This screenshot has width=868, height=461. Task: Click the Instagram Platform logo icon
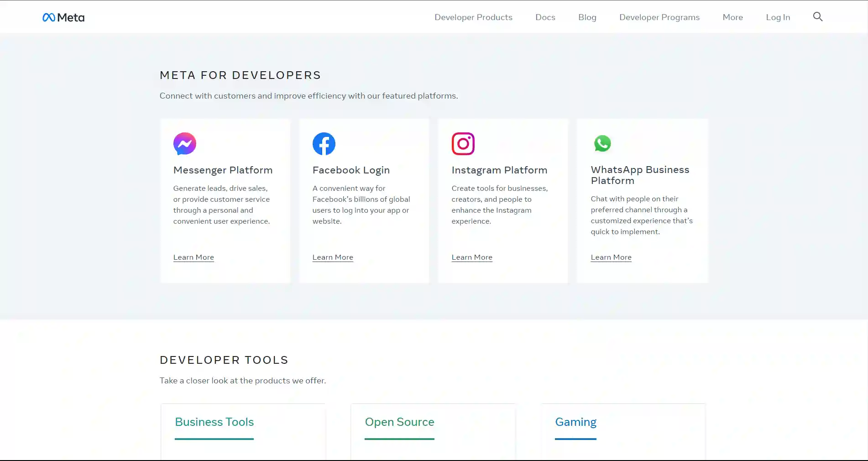(x=463, y=144)
